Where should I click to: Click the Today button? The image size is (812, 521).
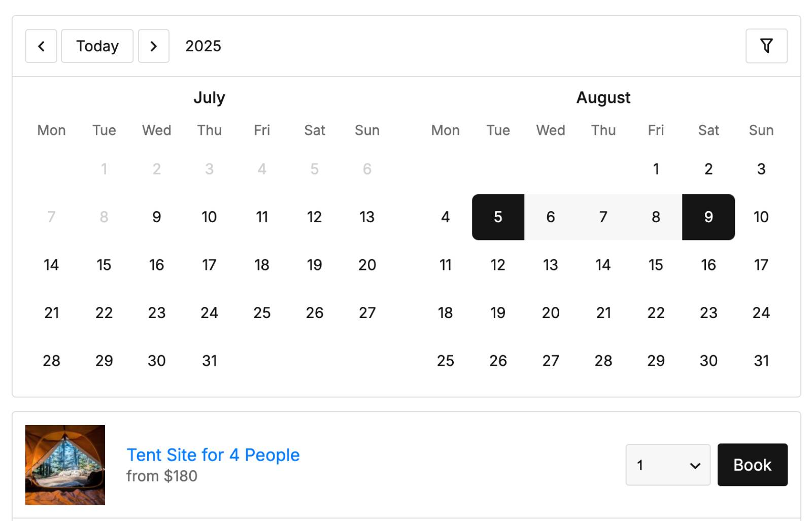click(97, 46)
